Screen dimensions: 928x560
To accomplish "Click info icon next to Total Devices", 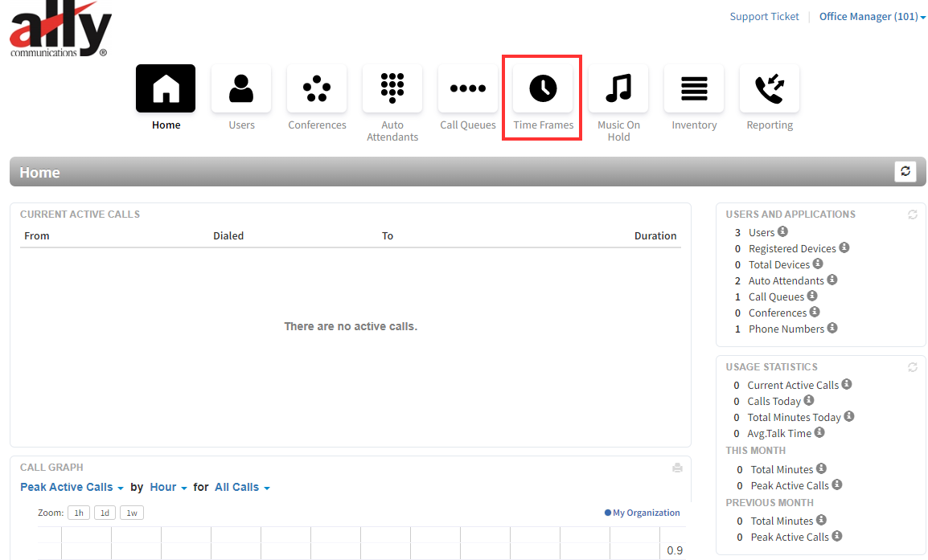I will 818,264.
